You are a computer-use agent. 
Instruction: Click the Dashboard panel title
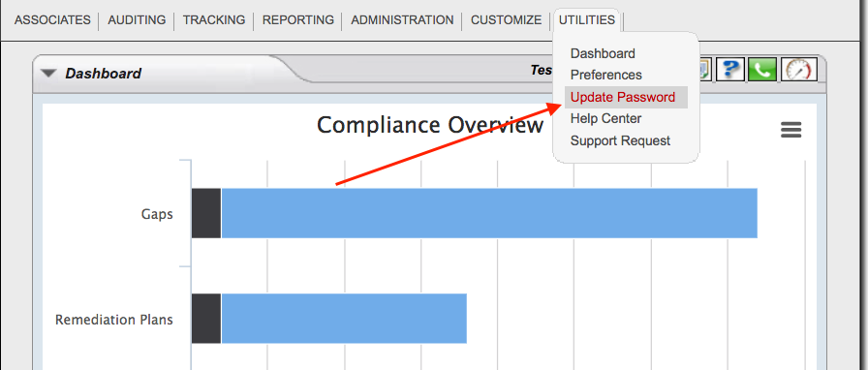[104, 73]
